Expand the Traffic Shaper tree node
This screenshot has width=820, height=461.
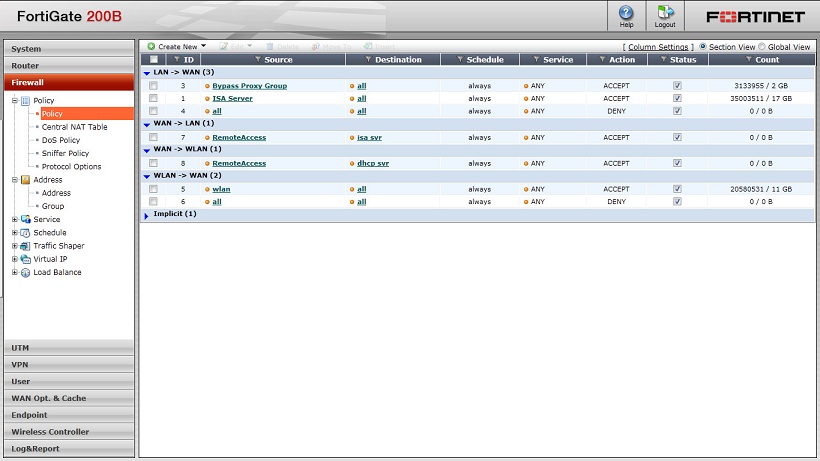pyautogui.click(x=15, y=246)
